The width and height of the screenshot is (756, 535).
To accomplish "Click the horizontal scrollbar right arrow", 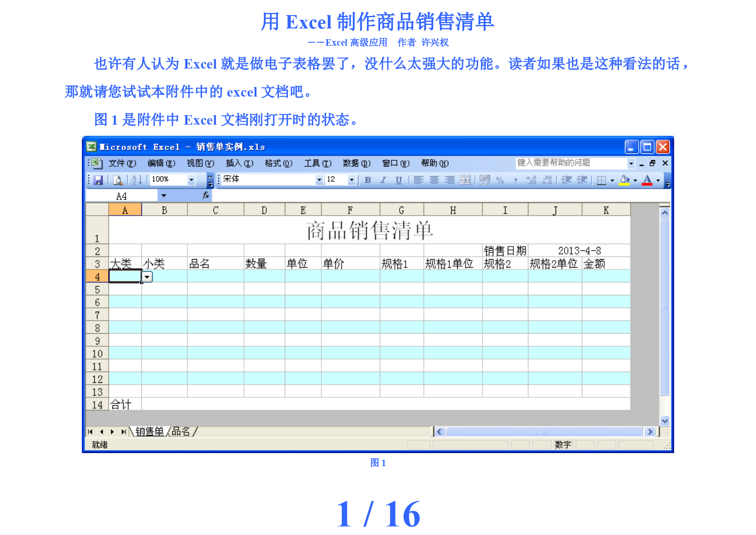I will tap(650, 432).
